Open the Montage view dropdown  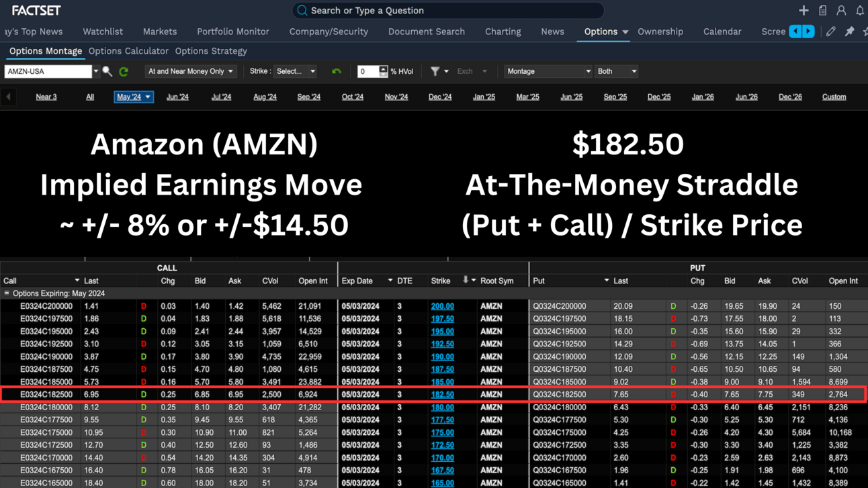548,71
